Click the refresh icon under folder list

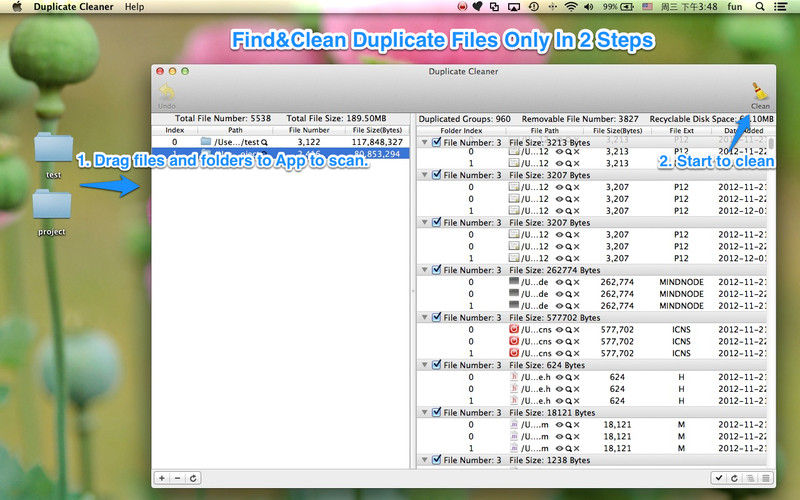pyautogui.click(x=193, y=478)
